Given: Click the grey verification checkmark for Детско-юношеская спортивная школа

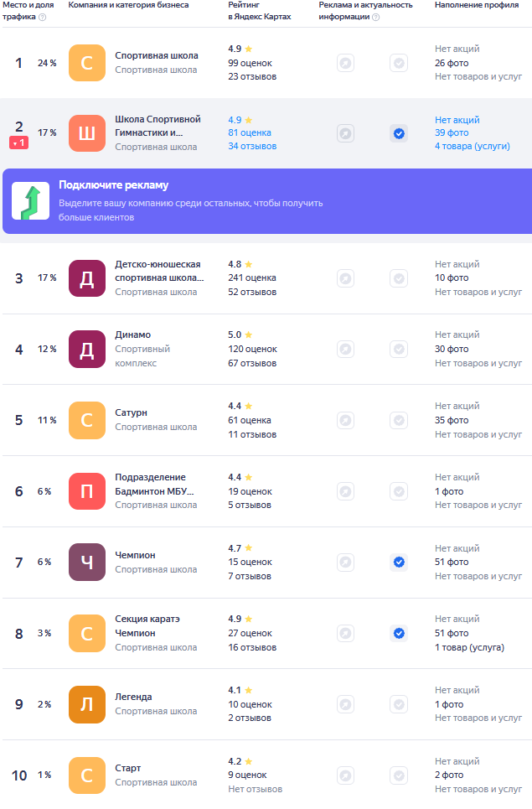Looking at the screenshot, I should [x=399, y=278].
